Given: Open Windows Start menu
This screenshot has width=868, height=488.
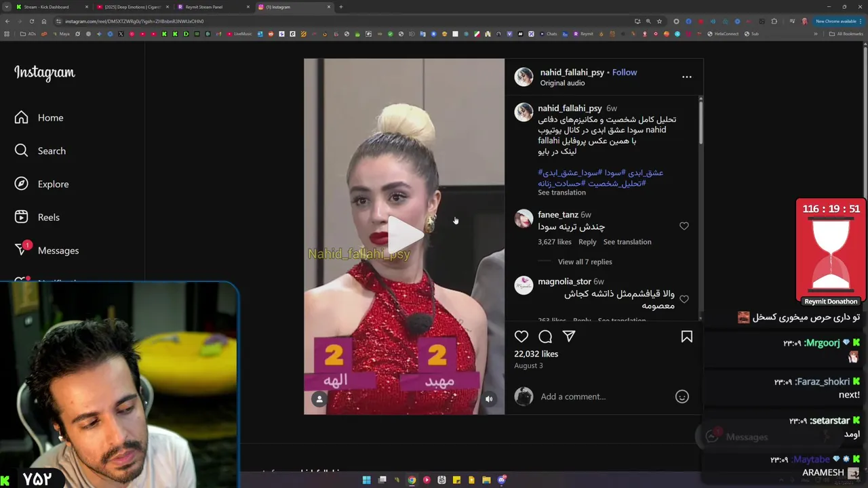Looking at the screenshot, I should (x=367, y=481).
